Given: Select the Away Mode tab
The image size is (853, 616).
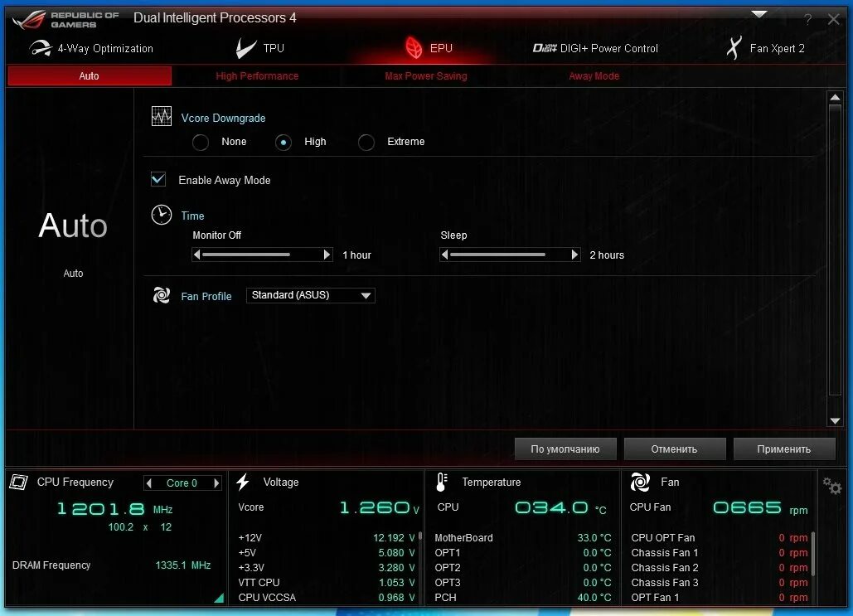Looking at the screenshot, I should [x=594, y=76].
